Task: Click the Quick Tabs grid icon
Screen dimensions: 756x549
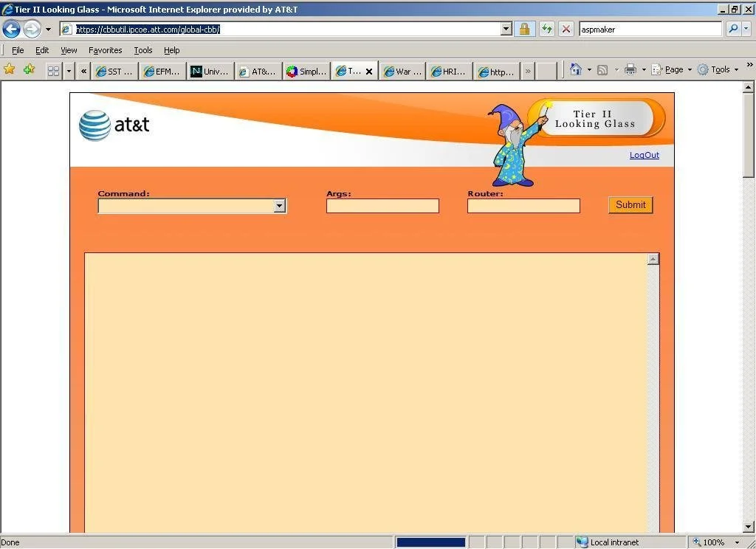Action: coord(53,72)
